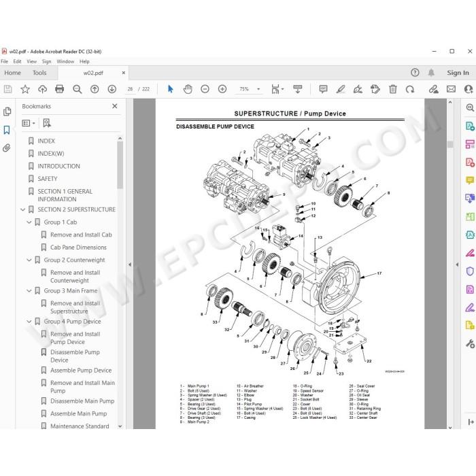Image resolution: width=476 pixels, height=476 pixels.
Task: Close the Bookmarks pane
Action: click(115, 106)
